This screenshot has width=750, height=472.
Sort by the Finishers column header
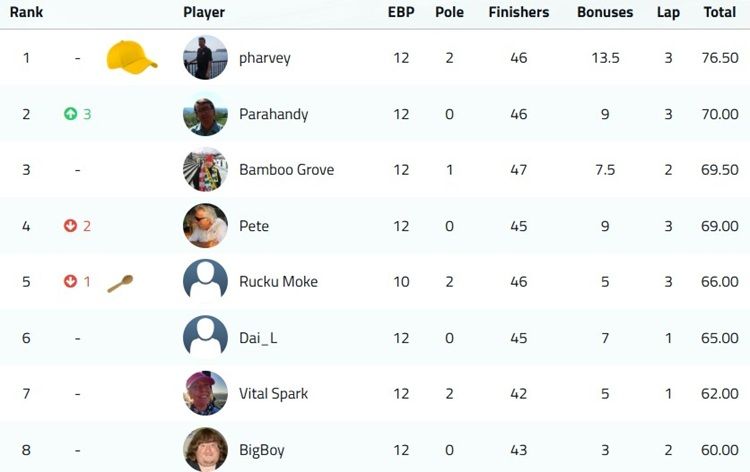(x=519, y=12)
